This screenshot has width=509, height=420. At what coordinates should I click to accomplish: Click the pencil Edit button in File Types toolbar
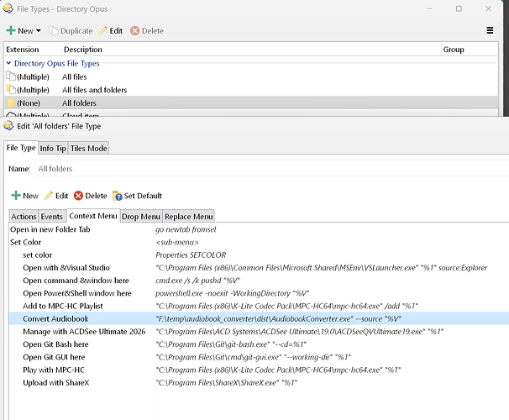(111, 31)
